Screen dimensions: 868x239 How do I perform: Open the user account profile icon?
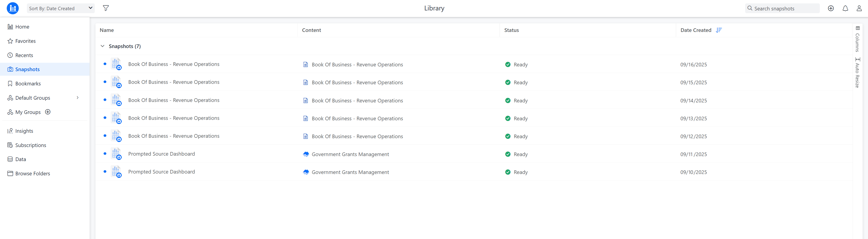coord(859,8)
